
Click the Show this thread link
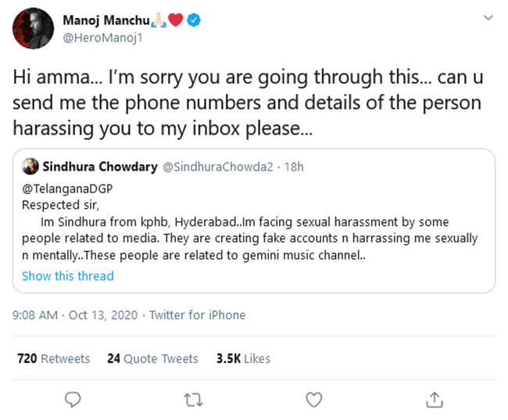pyautogui.click(x=67, y=276)
